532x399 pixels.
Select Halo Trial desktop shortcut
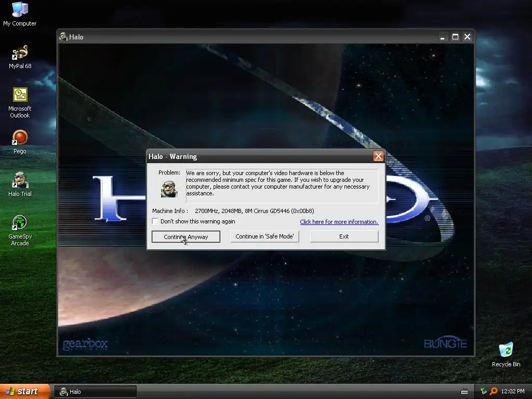pos(20,184)
